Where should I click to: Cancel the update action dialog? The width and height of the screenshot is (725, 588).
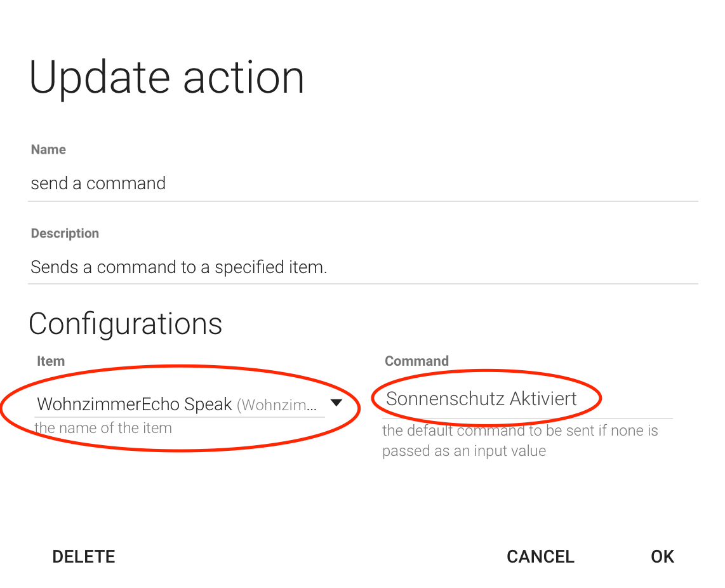[x=540, y=557]
